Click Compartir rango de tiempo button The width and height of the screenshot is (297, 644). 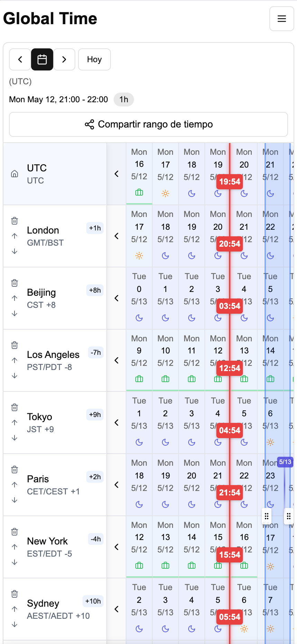click(x=148, y=124)
